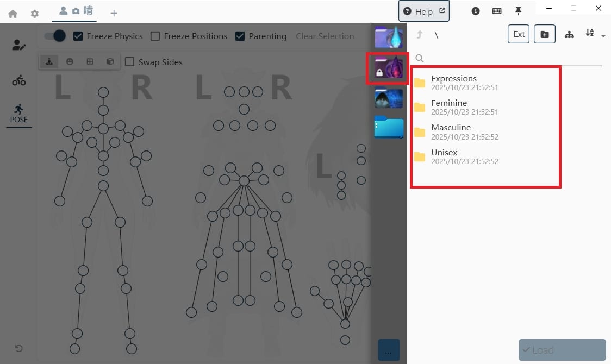
Task: Click the Load button
Action: 562,350
